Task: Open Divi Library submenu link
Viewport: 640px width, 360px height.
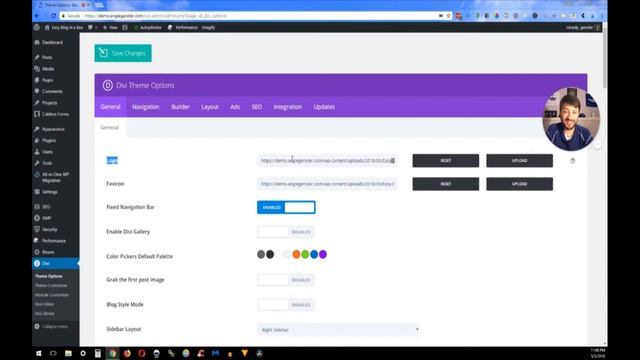Action: click(x=44, y=313)
